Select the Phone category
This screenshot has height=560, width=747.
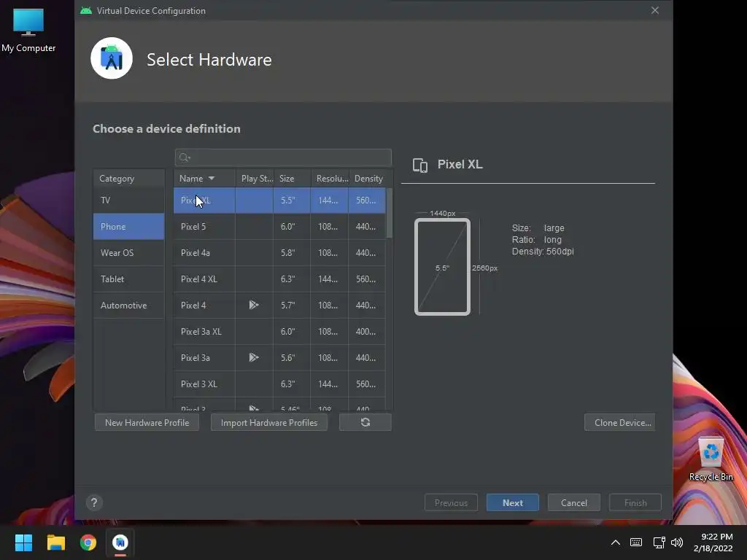coord(128,227)
